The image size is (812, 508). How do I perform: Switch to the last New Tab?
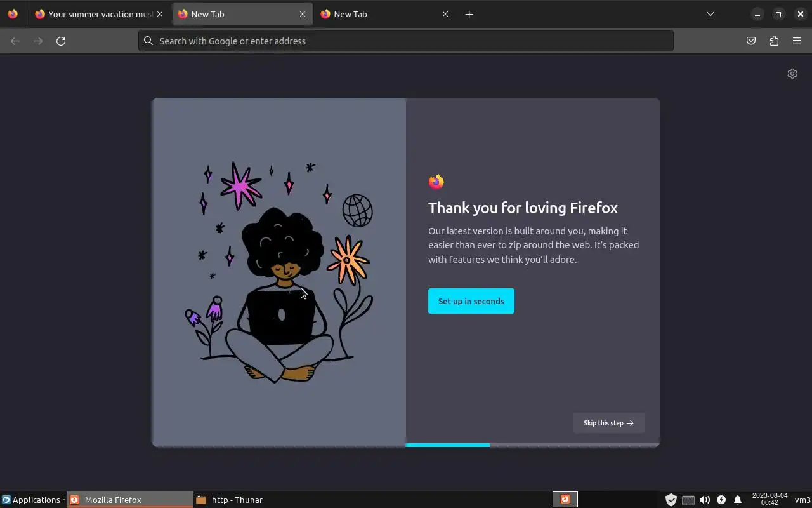(x=384, y=14)
